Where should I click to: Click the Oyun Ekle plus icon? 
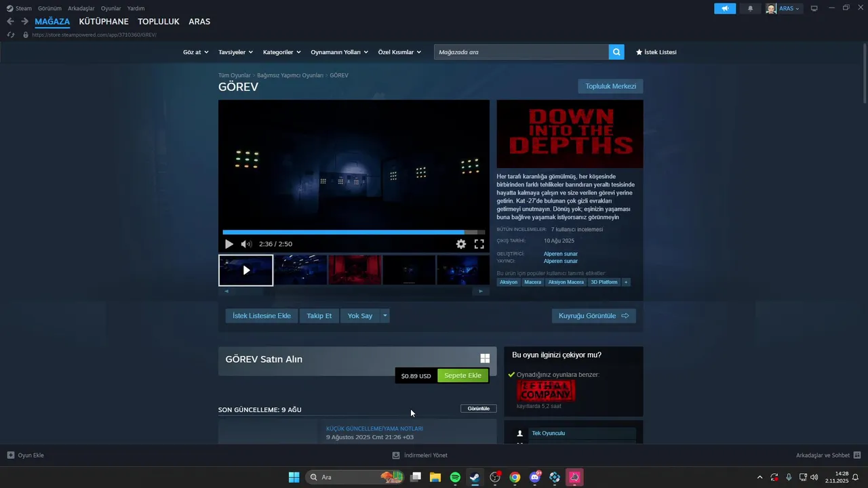(x=11, y=455)
